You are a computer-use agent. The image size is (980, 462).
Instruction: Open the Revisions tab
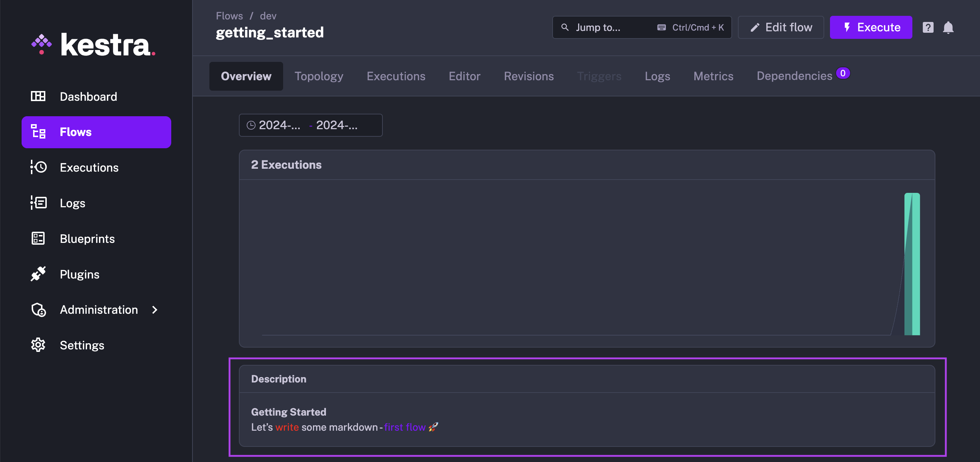528,76
